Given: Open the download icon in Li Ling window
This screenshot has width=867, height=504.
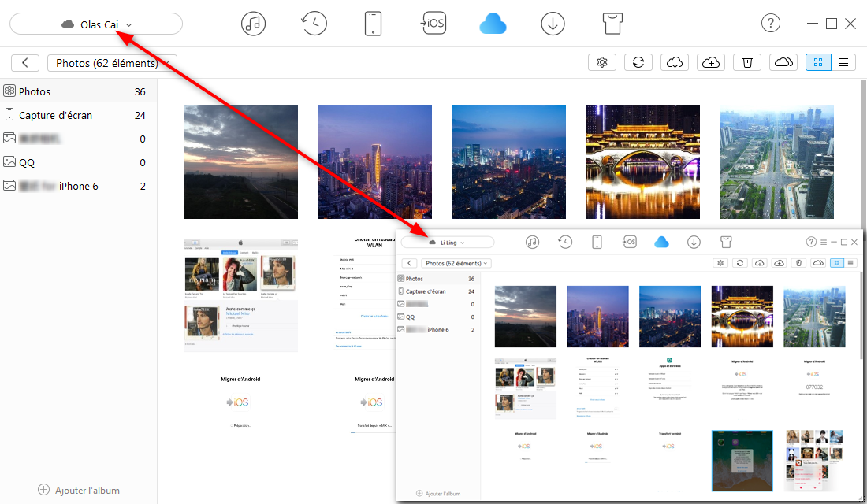Looking at the screenshot, I should tap(694, 242).
